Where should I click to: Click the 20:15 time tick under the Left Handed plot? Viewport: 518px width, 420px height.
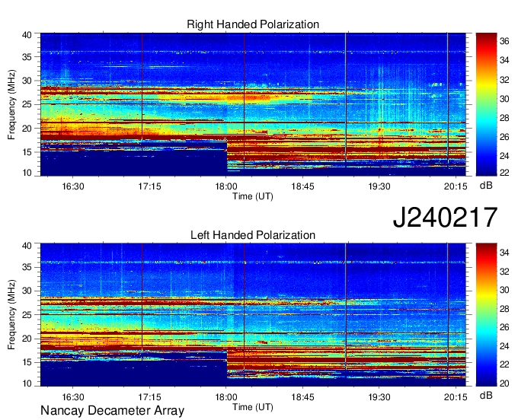click(x=456, y=397)
